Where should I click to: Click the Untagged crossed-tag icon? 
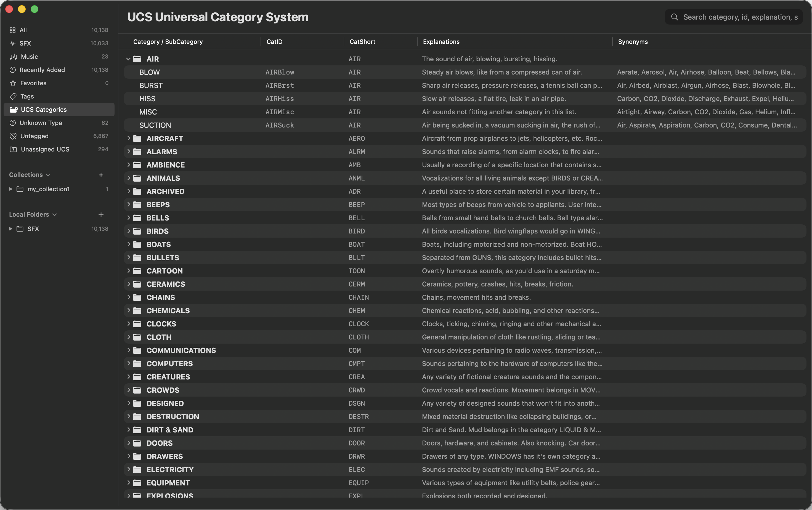(x=13, y=136)
